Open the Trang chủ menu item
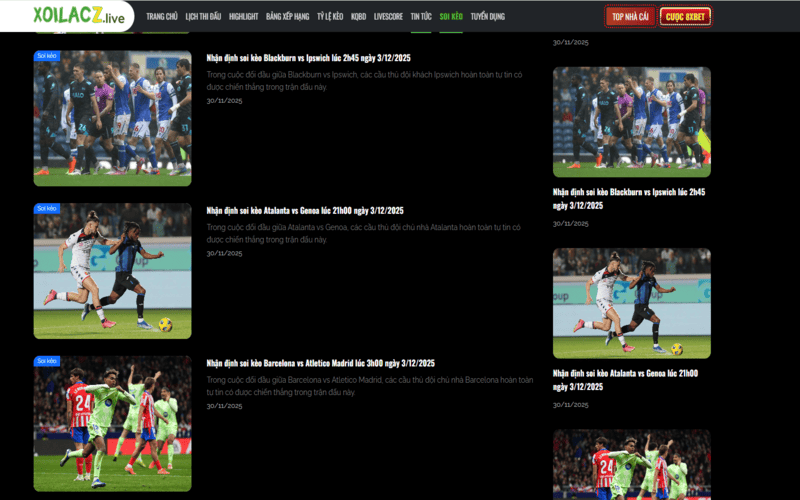Viewport: 800px width, 500px height. tap(161, 17)
